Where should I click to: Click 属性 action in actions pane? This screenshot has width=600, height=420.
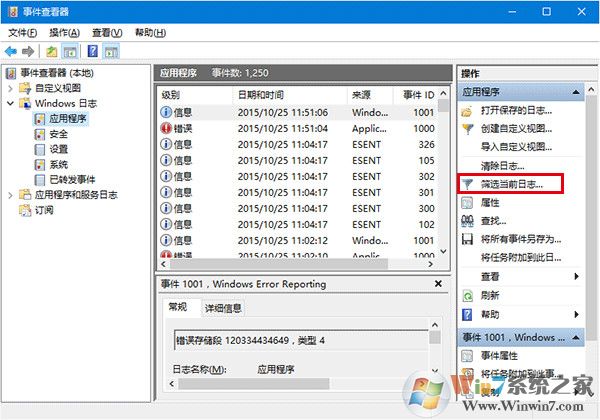point(490,202)
